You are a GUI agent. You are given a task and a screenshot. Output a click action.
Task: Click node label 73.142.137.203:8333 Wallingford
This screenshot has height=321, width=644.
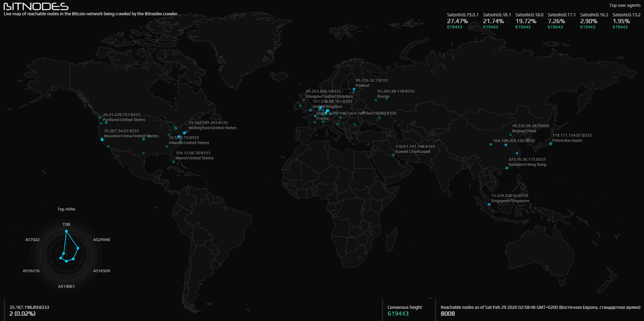click(x=213, y=125)
